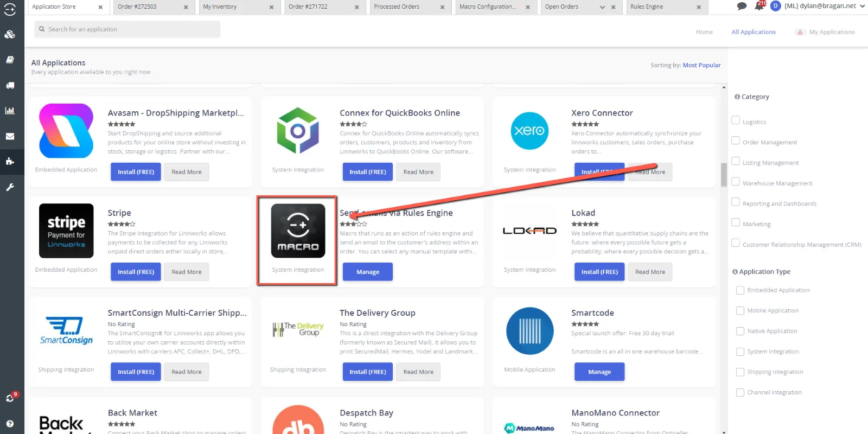This screenshot has height=434, width=868.
Task: Tick the Customer Relationship Management checkbox
Action: click(x=736, y=242)
